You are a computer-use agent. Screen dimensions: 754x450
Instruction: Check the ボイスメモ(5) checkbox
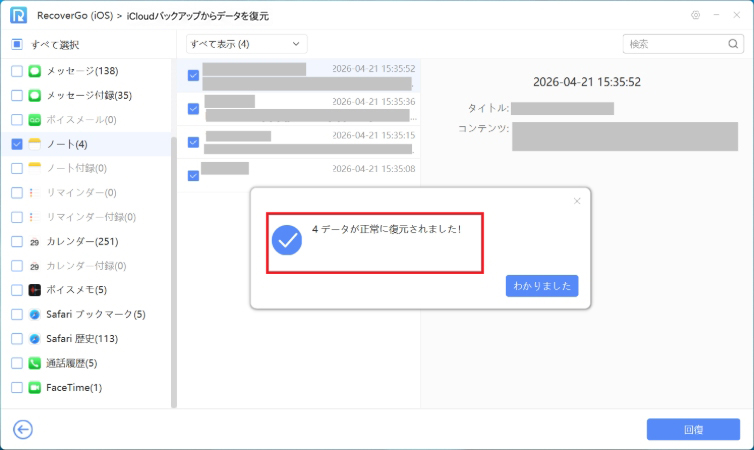click(17, 290)
